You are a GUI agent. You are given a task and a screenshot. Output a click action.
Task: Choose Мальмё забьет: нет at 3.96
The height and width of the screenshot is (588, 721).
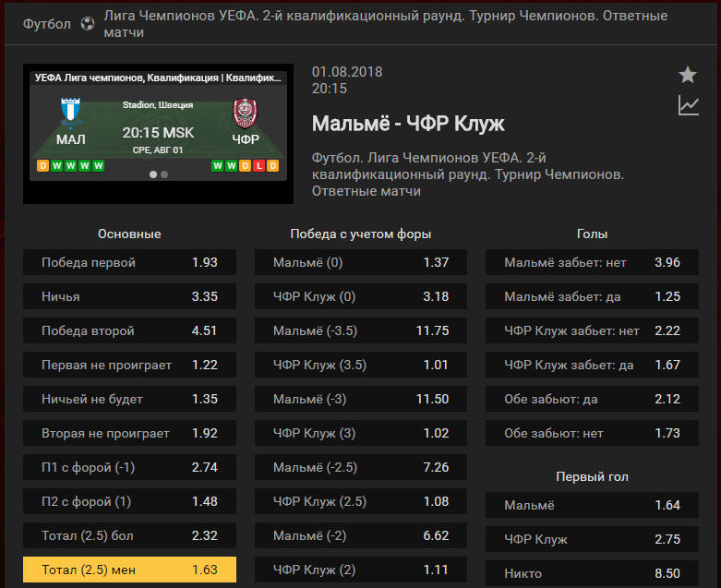point(593,262)
